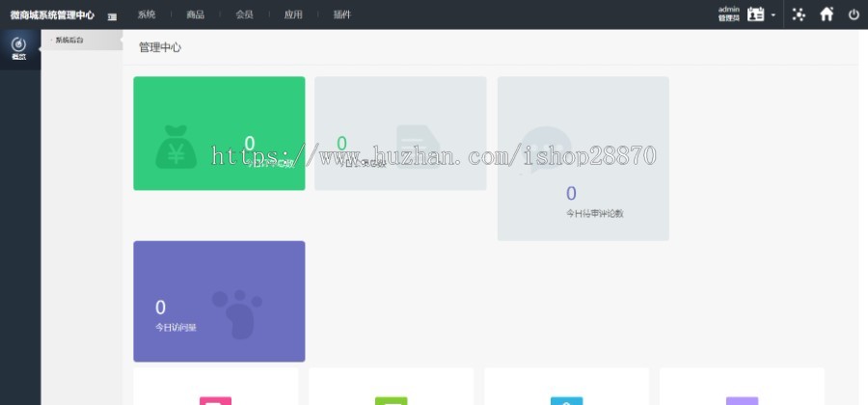
Task: Click the 微商城系统管理中心 title
Action: (52, 15)
